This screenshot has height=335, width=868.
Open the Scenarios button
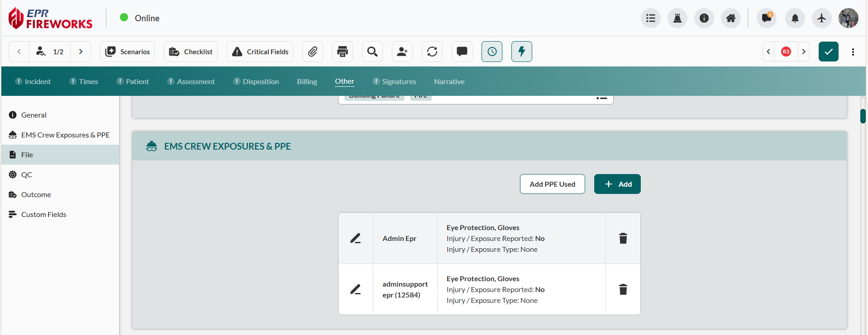tap(128, 52)
